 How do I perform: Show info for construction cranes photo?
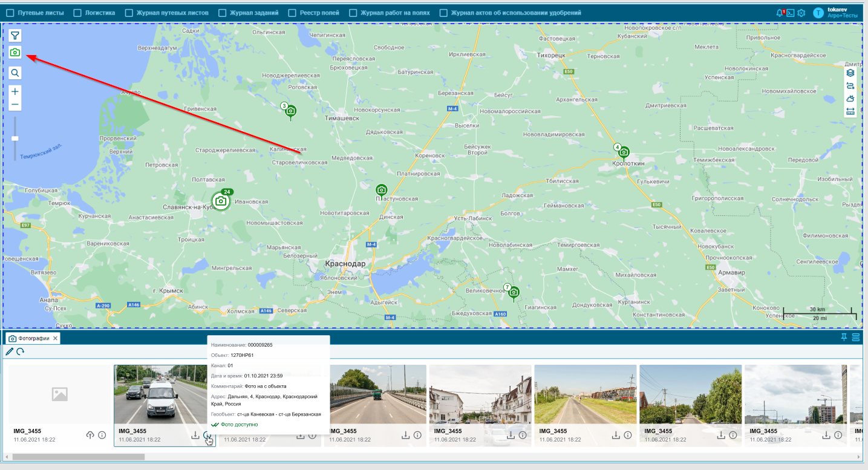click(839, 435)
